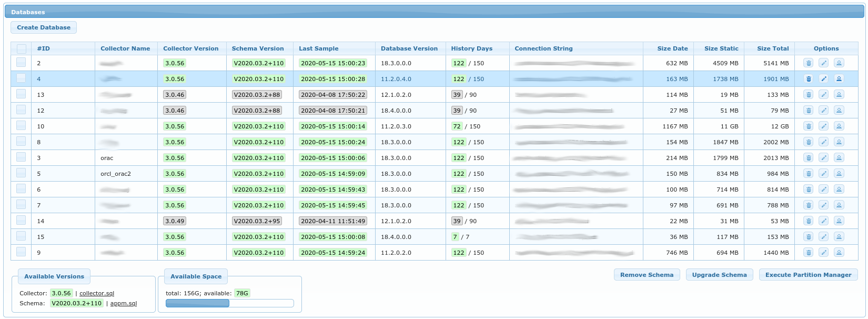Click trash icon in orac row
This screenshot has width=868, height=319.
click(809, 158)
